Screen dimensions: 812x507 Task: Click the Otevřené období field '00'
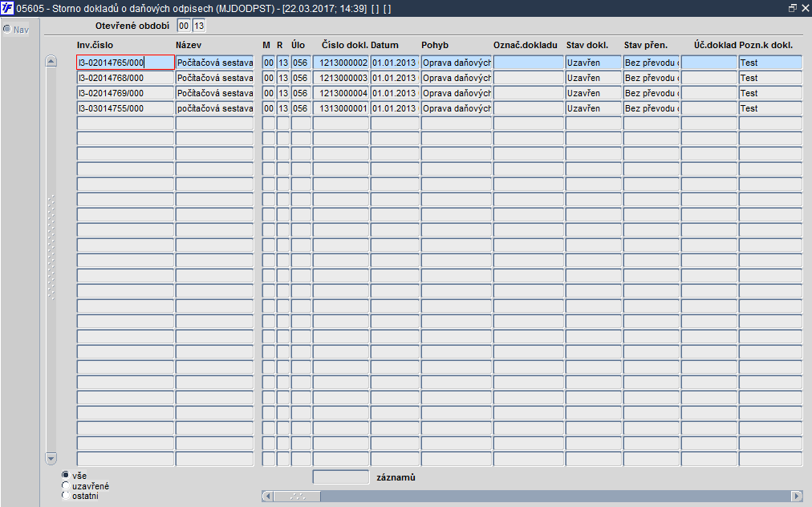184,26
